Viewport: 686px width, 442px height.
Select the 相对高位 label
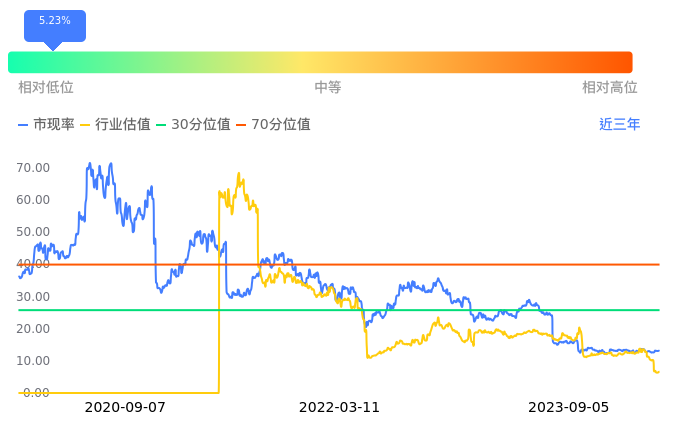click(610, 88)
